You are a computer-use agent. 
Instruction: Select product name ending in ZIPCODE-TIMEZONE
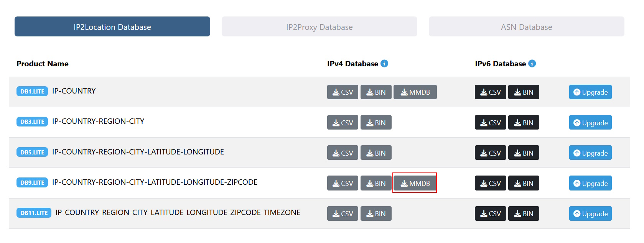[x=178, y=212]
